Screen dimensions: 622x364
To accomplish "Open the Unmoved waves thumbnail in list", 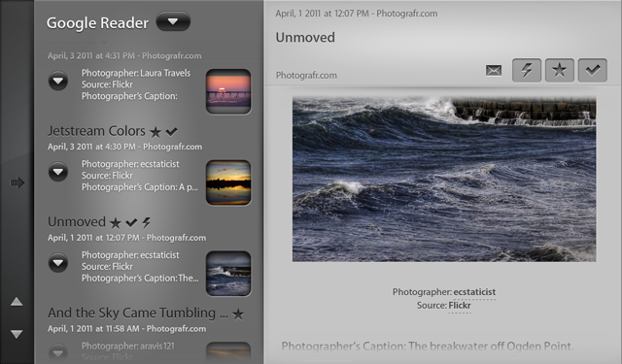I will tap(228, 274).
